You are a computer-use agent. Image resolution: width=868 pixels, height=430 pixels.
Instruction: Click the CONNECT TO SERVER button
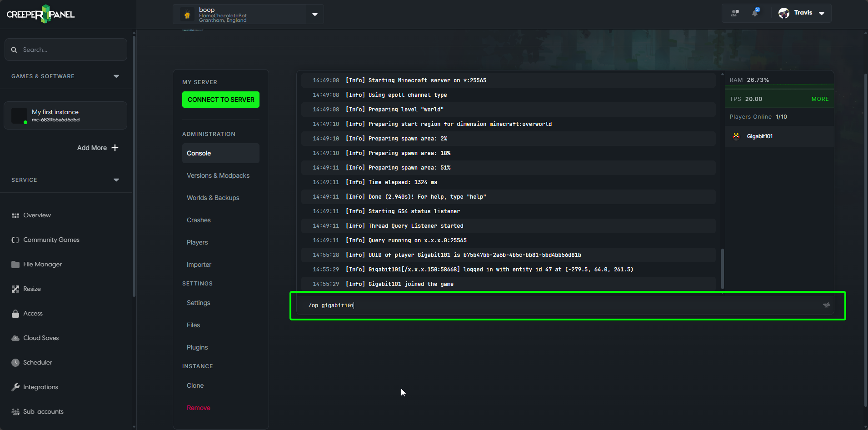(220, 100)
